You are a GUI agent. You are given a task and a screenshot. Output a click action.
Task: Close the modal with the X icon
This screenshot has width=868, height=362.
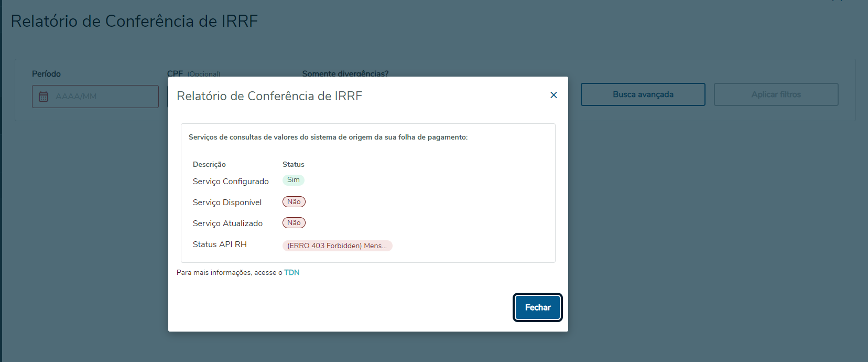click(554, 95)
